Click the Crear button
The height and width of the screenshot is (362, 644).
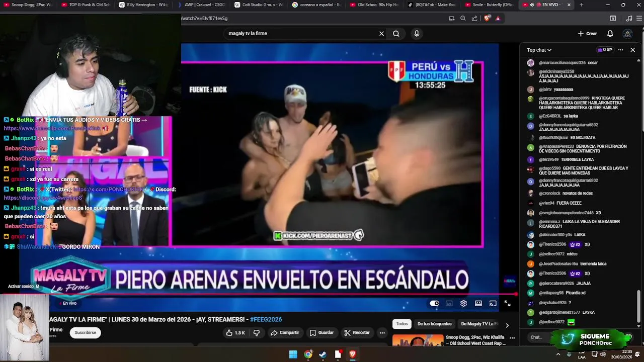coord(587,34)
